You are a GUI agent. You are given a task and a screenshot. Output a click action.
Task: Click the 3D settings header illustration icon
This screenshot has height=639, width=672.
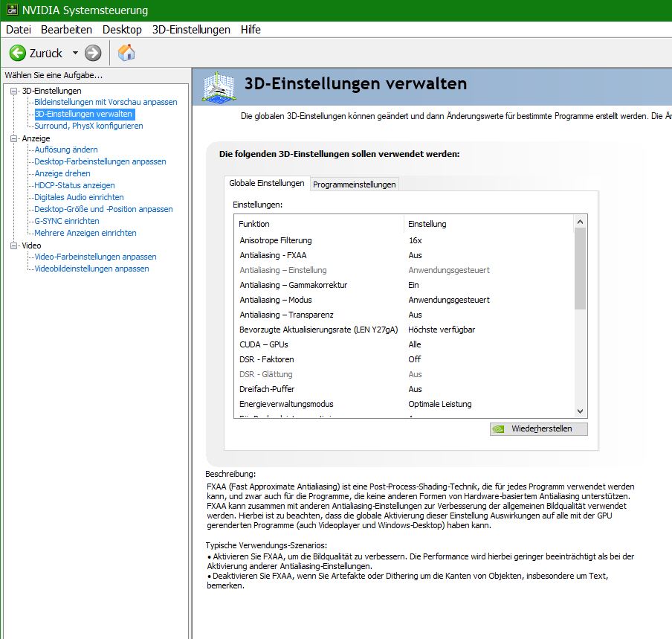(x=219, y=87)
